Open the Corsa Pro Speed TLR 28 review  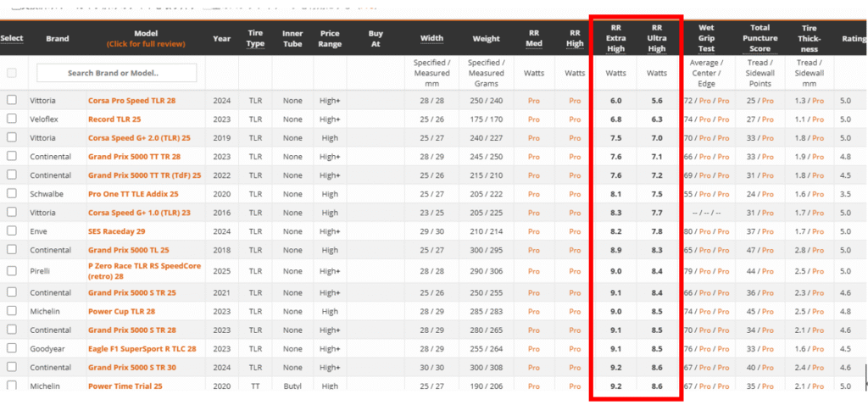click(x=131, y=101)
